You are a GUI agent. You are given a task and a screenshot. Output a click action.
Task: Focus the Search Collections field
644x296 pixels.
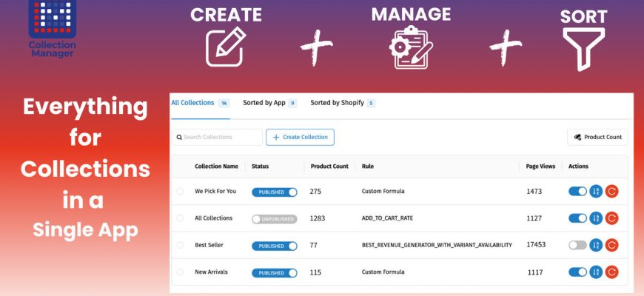[217, 137]
